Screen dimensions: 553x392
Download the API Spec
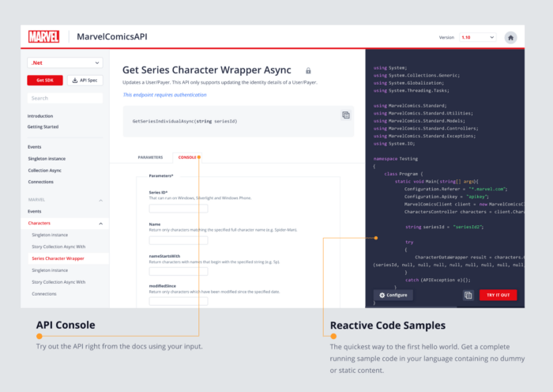click(85, 81)
